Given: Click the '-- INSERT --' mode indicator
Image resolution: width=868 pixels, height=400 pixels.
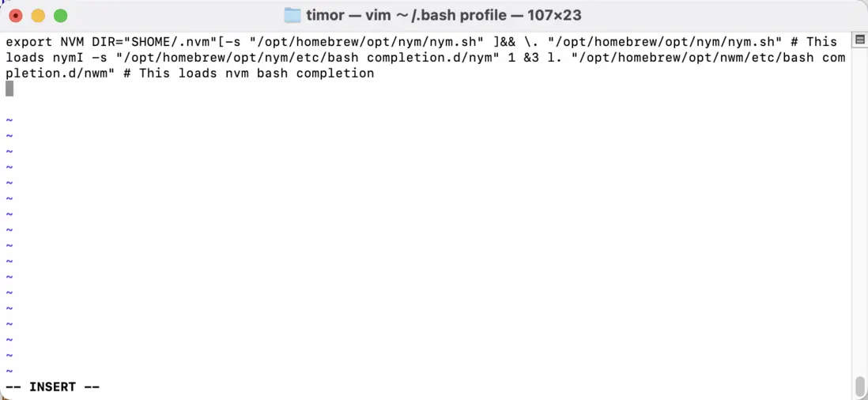Looking at the screenshot, I should click(52, 387).
